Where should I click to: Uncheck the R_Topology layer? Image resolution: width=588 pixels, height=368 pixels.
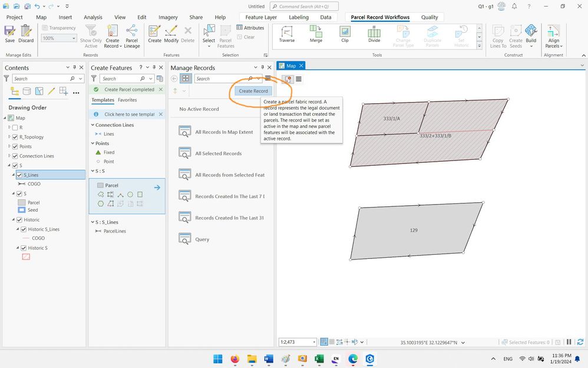tap(15, 137)
